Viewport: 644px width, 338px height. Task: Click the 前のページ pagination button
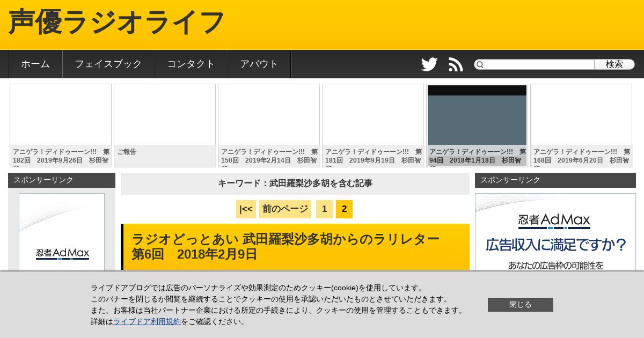click(x=285, y=209)
